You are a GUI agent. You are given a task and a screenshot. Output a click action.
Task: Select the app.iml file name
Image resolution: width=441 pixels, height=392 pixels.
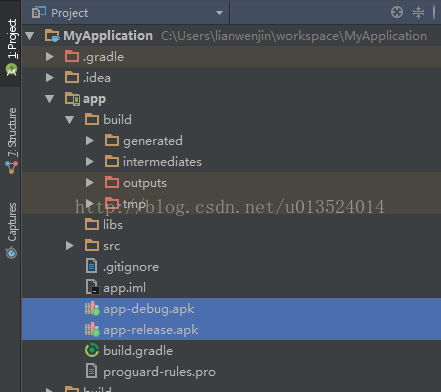[x=124, y=288]
